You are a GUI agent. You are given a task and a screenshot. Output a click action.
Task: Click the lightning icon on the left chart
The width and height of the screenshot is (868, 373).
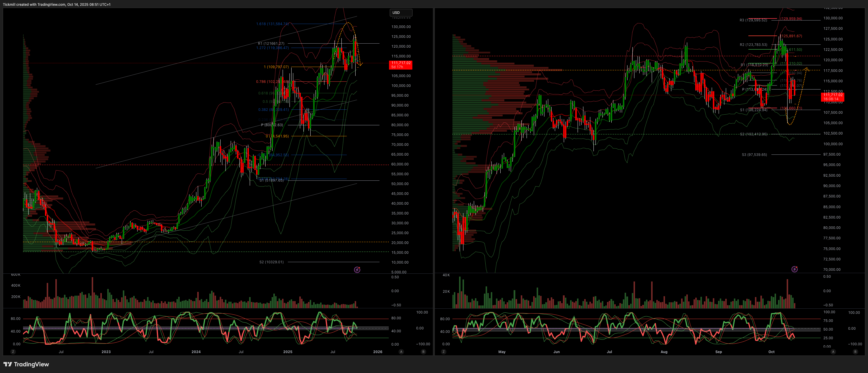tap(357, 269)
